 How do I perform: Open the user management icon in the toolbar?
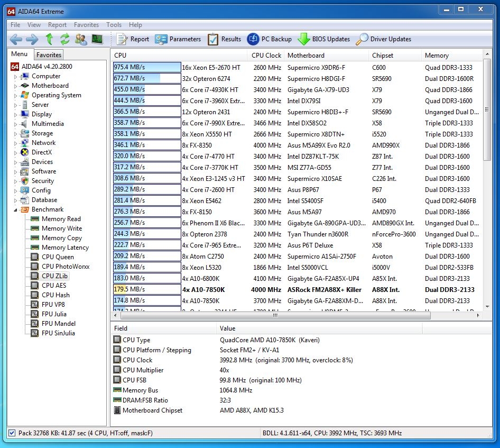[x=81, y=39]
